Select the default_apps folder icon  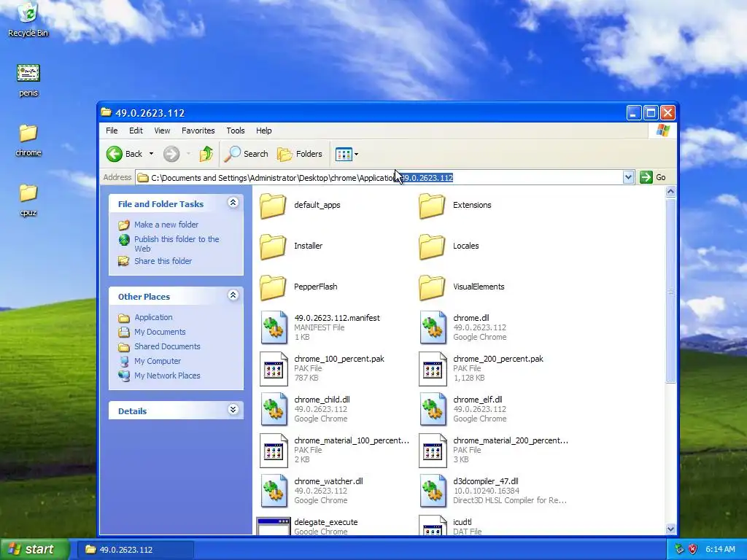[x=273, y=206]
